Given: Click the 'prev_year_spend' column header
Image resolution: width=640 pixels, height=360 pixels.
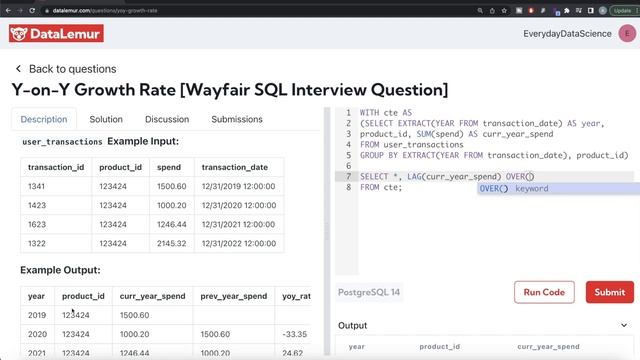Looking at the screenshot, I should (233, 296).
